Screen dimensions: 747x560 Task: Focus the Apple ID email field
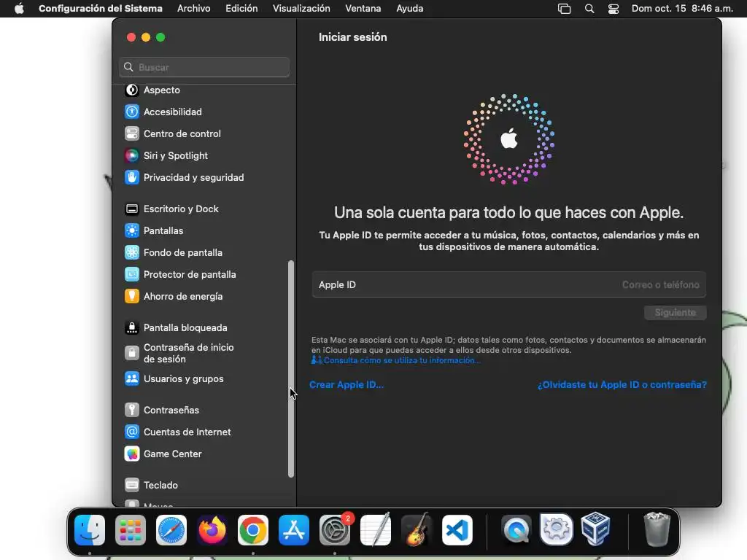[508, 285]
